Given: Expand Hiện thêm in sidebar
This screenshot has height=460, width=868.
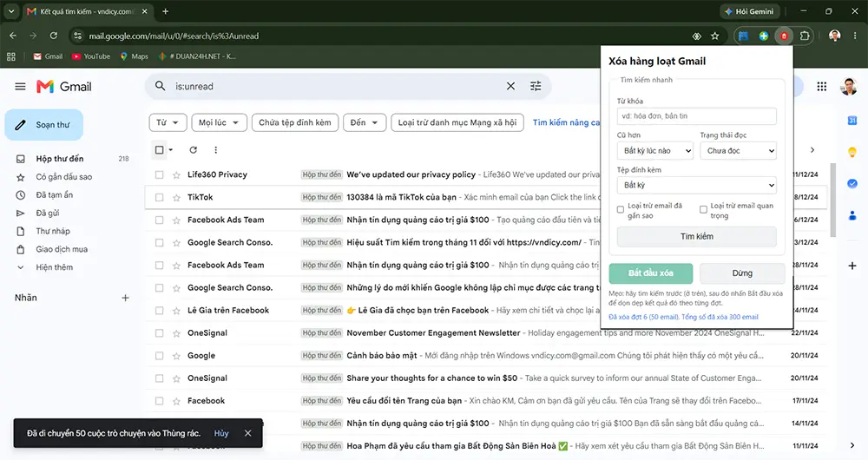Looking at the screenshot, I should [54, 267].
